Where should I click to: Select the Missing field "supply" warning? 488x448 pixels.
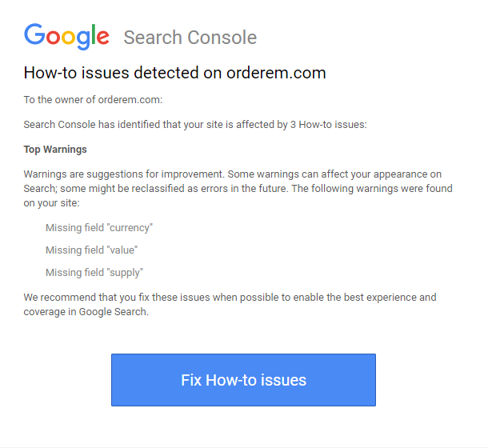pyautogui.click(x=94, y=273)
